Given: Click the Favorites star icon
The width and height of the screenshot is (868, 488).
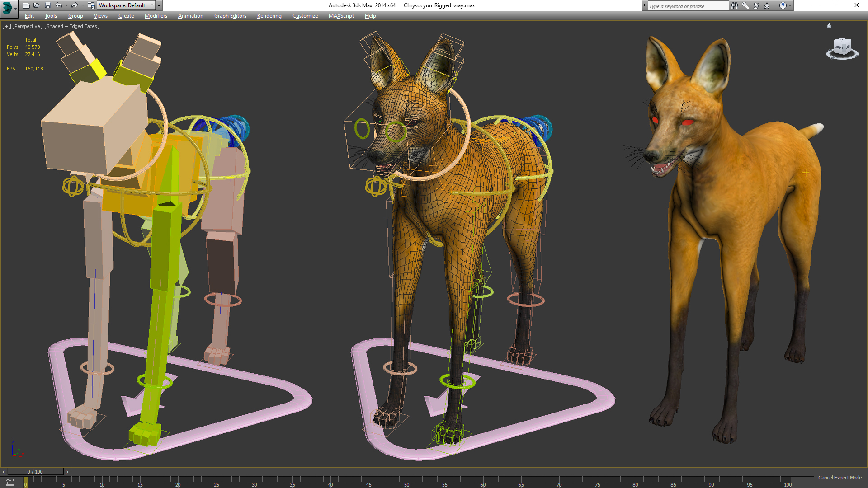Looking at the screenshot, I should tap(767, 5).
